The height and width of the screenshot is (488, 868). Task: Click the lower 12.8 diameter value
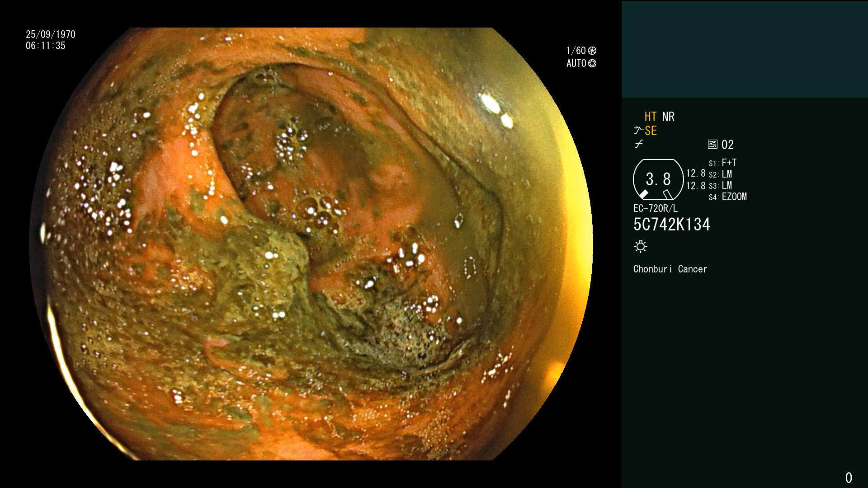coord(696,186)
